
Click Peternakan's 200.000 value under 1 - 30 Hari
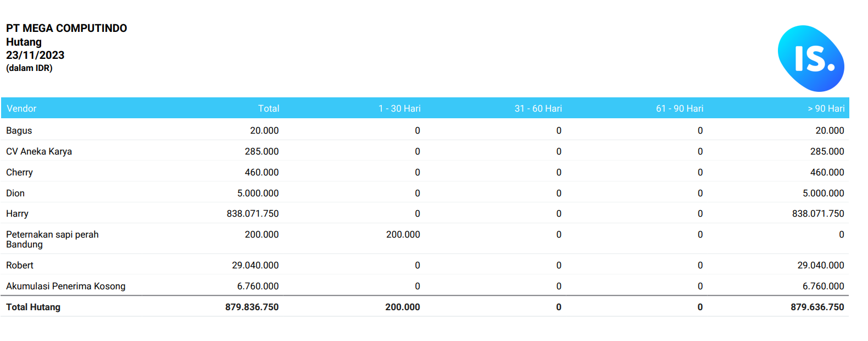(x=403, y=234)
